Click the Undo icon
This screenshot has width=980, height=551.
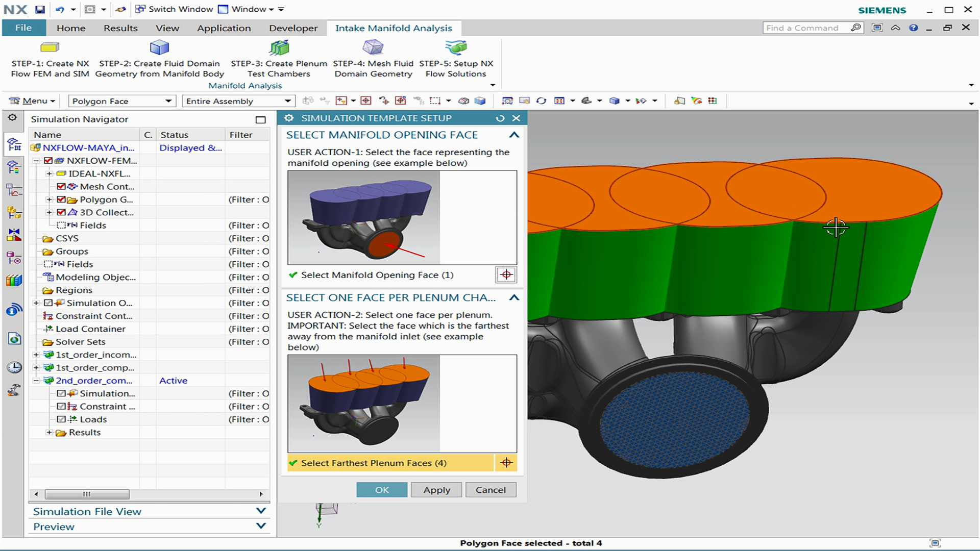[61, 9]
